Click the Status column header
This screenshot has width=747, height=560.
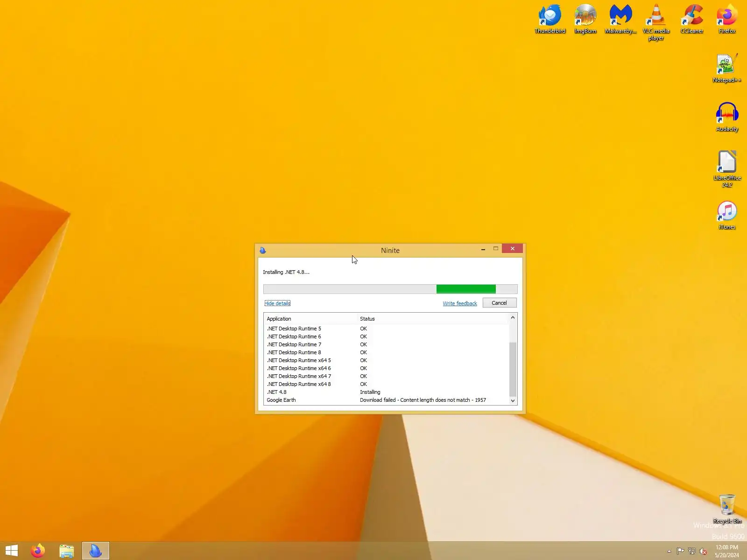click(432, 319)
